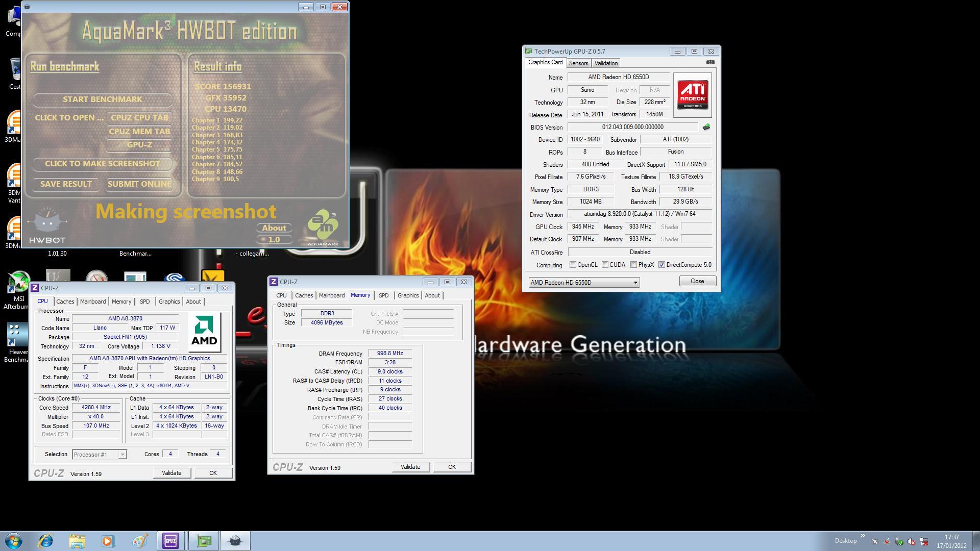Click the About button in AquaMark
Screen dimensions: 980x551
tap(274, 228)
